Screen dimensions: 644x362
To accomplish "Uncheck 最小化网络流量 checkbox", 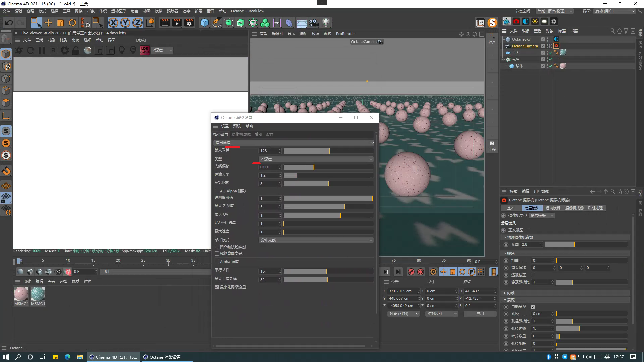I will [217, 287].
